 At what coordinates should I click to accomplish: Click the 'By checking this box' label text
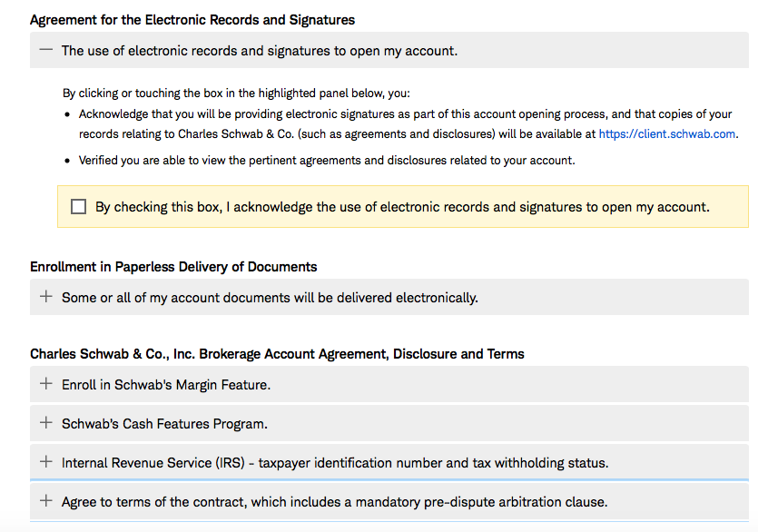tap(402, 207)
